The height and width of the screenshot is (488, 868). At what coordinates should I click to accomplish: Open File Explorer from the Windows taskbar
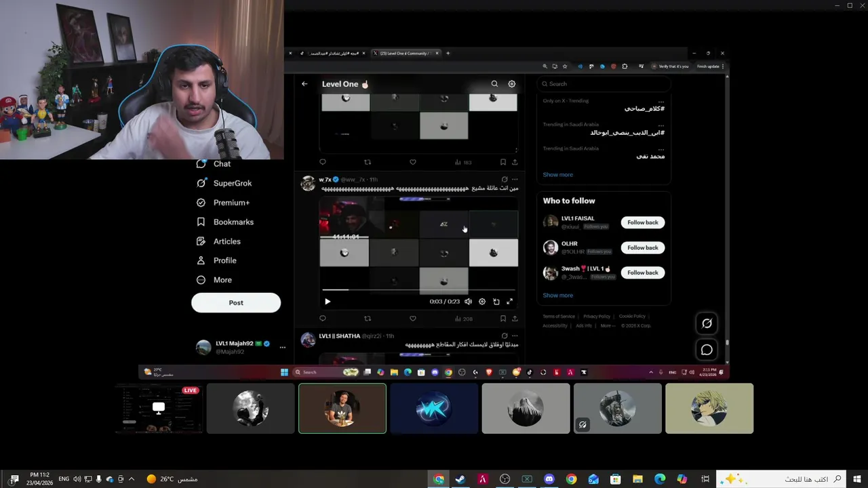coord(637,479)
